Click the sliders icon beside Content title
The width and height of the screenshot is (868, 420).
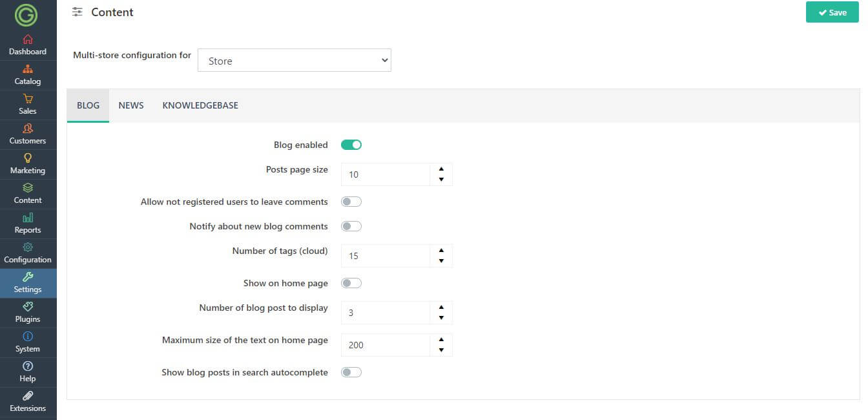pos(77,12)
